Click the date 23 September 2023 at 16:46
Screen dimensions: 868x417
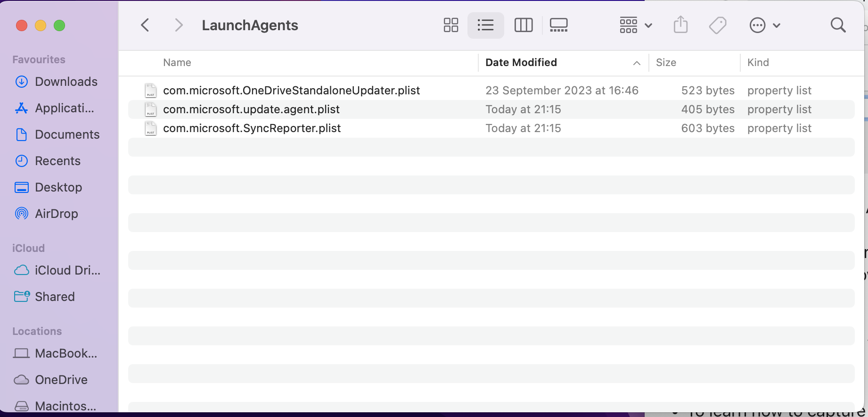562,91
